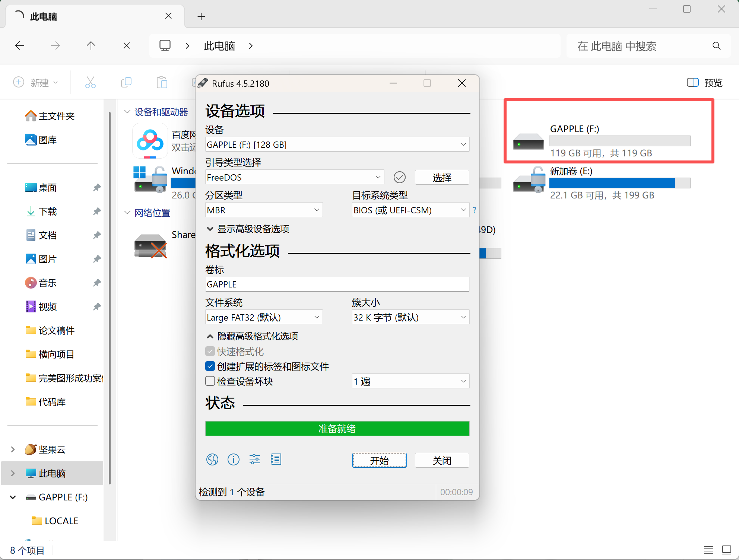The height and width of the screenshot is (560, 739).
Task: Unpin 桌面 via its pin icon
Action: [97, 188]
